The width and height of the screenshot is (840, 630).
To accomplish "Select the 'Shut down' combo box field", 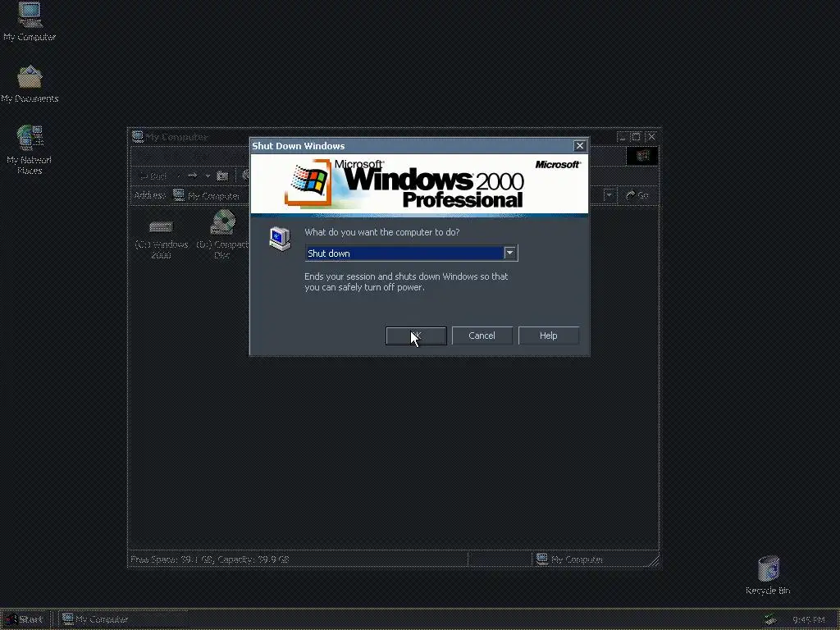I will tap(411, 253).
